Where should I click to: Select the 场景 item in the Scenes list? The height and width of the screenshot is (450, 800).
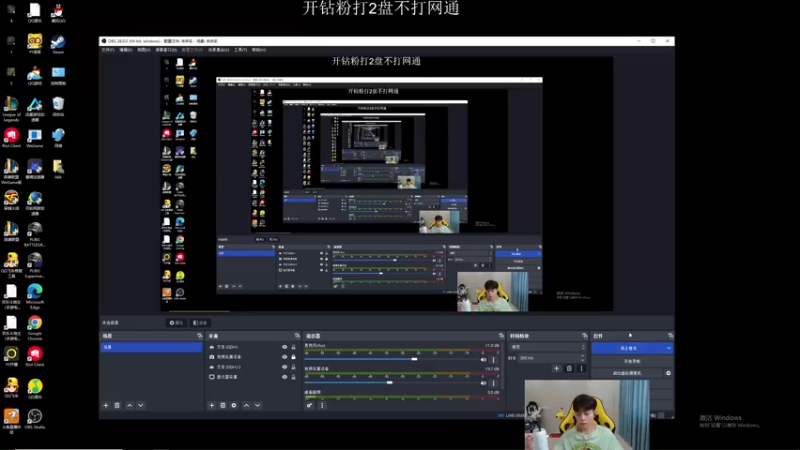click(152, 347)
